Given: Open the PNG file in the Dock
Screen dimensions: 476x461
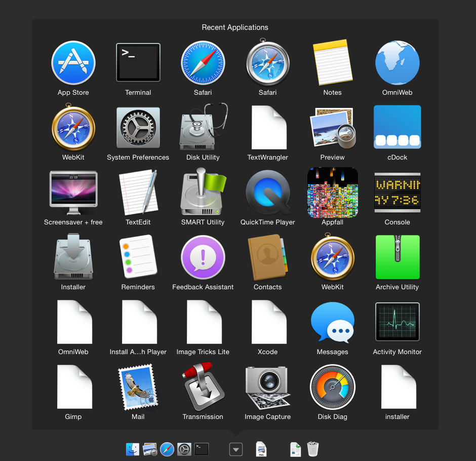Looking at the screenshot, I should (261, 449).
